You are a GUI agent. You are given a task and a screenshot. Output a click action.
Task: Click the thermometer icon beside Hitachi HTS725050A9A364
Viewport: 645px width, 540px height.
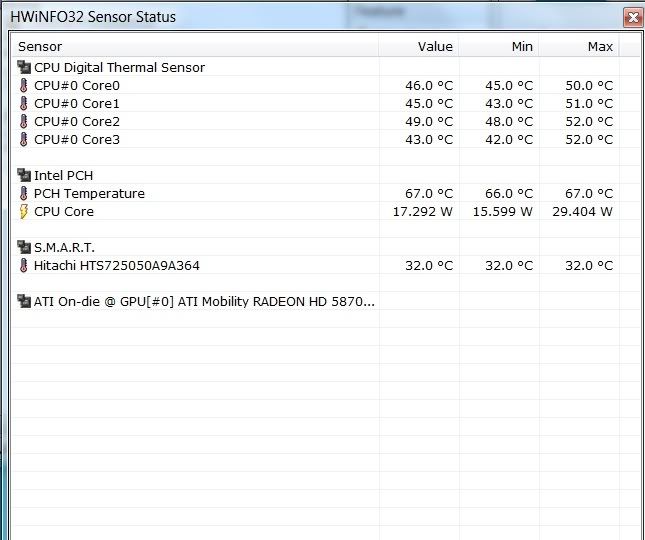23,266
